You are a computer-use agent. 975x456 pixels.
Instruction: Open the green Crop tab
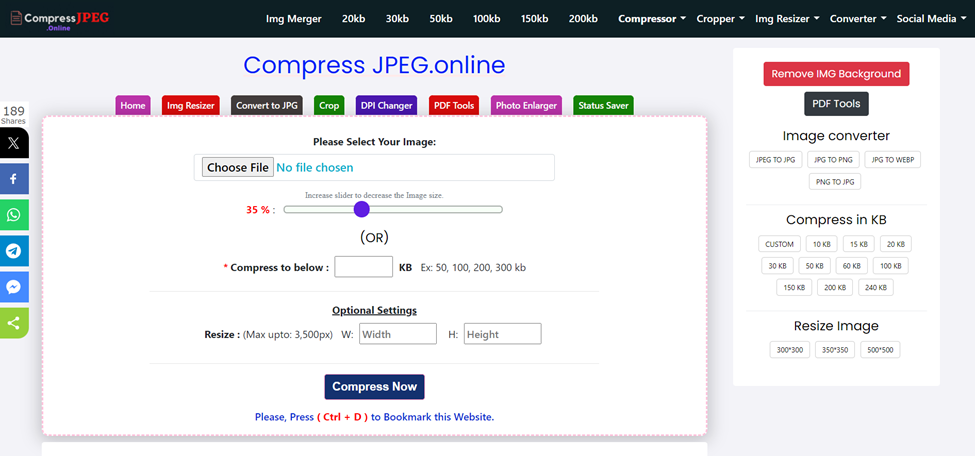329,106
